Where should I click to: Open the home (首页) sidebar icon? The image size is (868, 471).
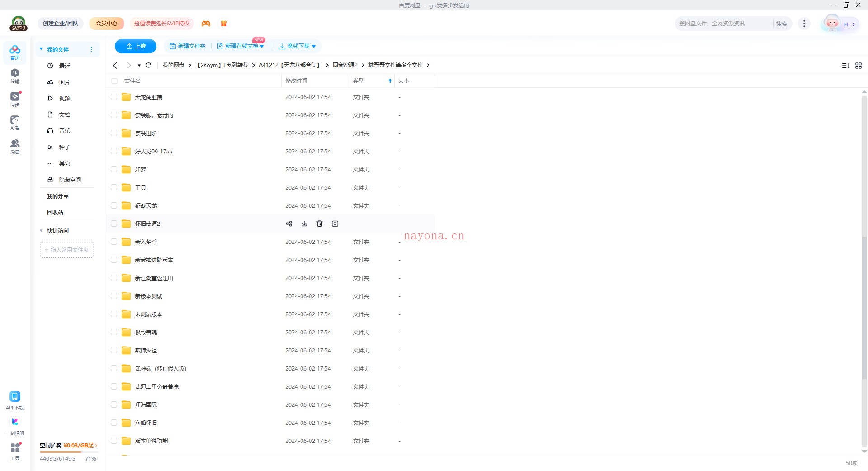(15, 52)
